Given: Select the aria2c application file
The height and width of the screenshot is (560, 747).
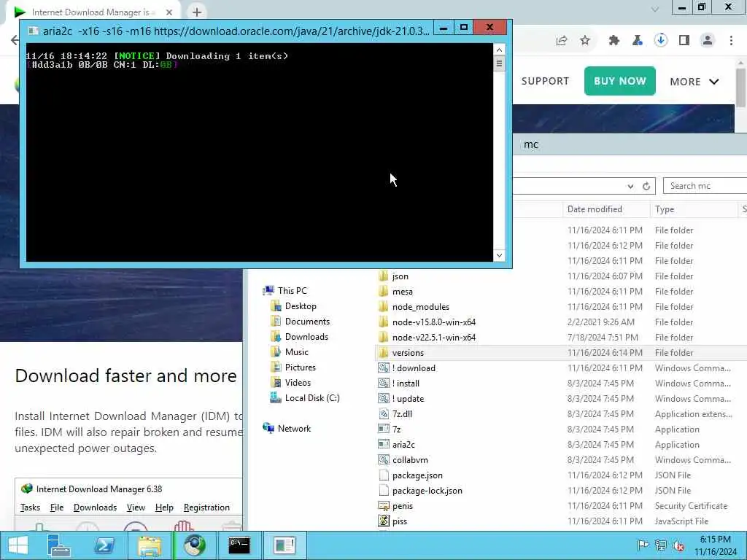Looking at the screenshot, I should tap(403, 444).
